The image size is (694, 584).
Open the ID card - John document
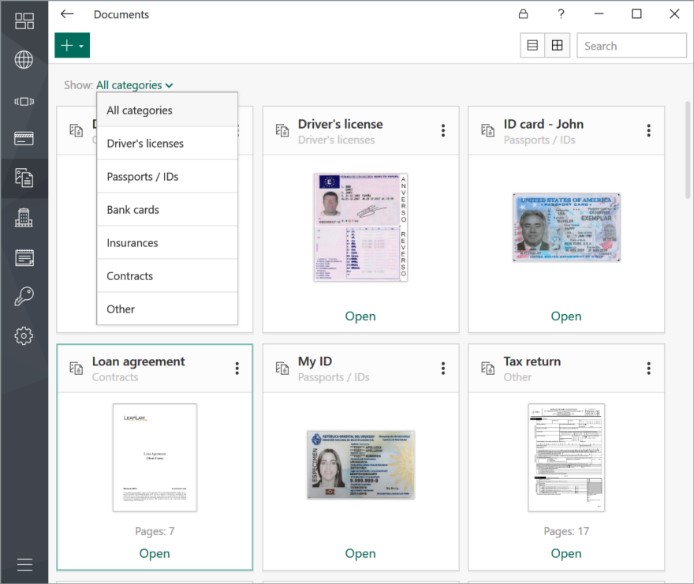point(566,316)
